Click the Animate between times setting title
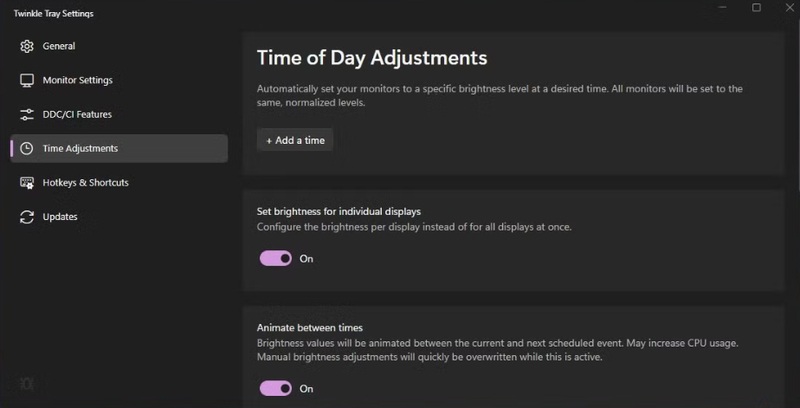800x408 pixels. pyautogui.click(x=310, y=327)
